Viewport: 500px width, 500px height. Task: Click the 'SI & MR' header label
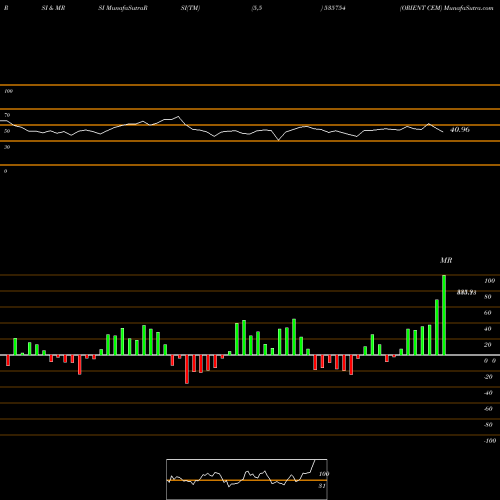pos(53,8)
